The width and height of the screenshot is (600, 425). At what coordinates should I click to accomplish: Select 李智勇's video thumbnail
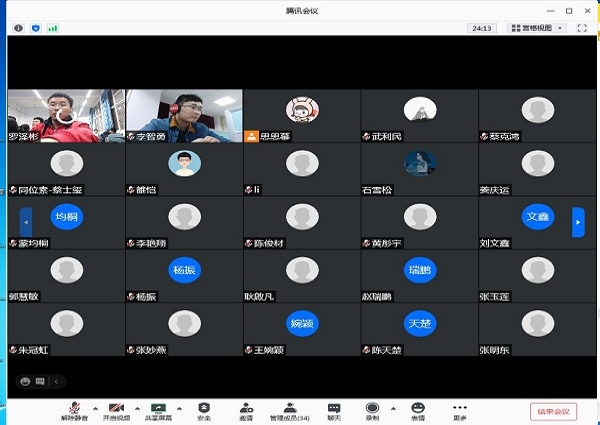tap(184, 115)
